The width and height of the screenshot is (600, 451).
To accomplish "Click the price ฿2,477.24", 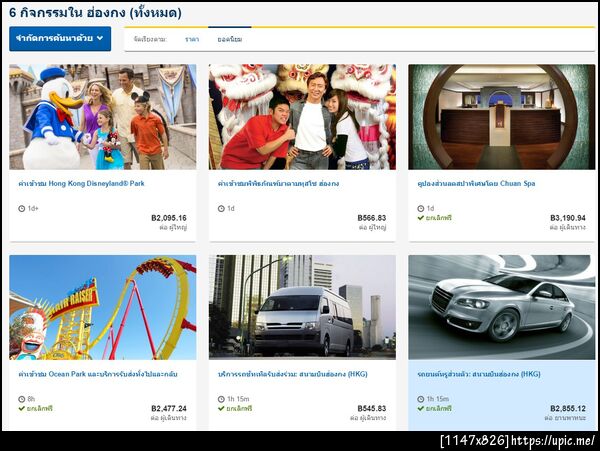I will [169, 409].
